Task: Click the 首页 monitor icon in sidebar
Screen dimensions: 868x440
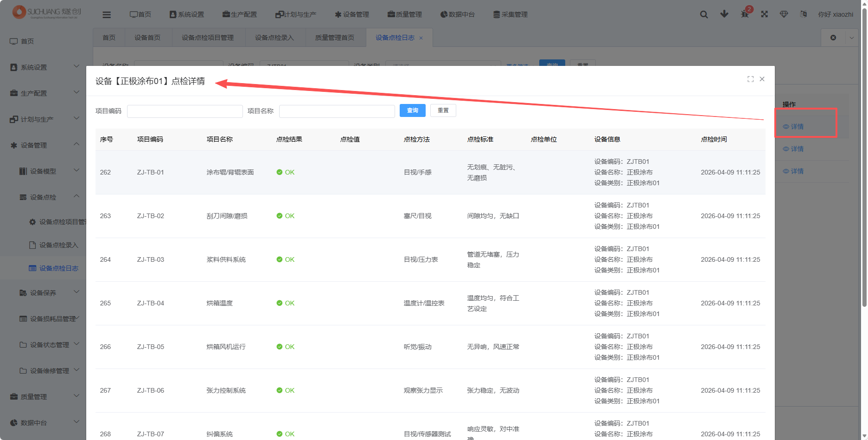Action: click(13, 41)
